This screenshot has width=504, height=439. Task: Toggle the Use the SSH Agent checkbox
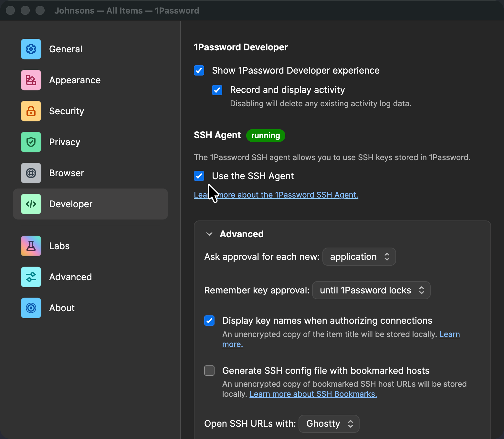(199, 176)
